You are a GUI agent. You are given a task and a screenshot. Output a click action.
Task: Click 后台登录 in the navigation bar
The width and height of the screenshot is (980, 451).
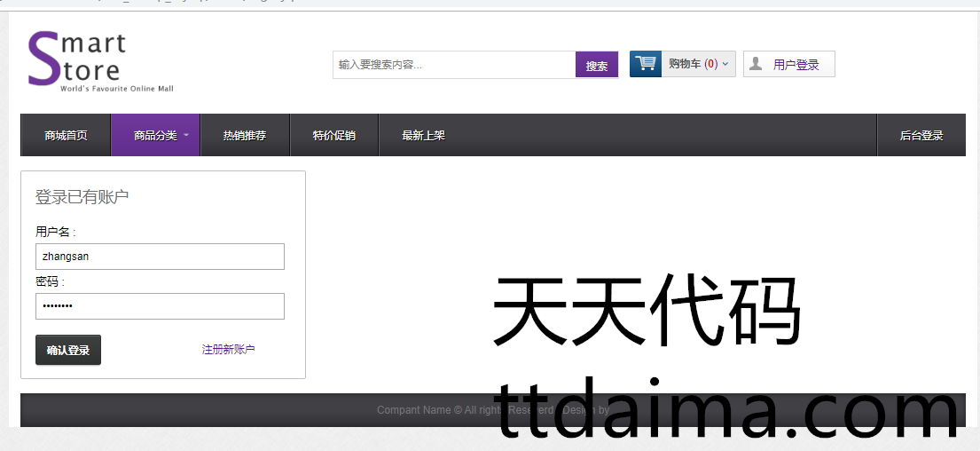[x=921, y=136]
